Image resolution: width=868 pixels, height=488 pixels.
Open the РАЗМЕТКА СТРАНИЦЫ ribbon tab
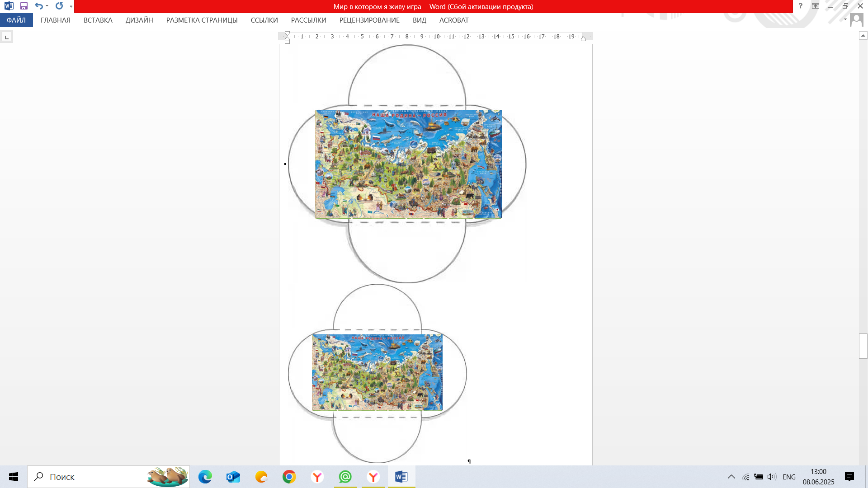click(202, 20)
